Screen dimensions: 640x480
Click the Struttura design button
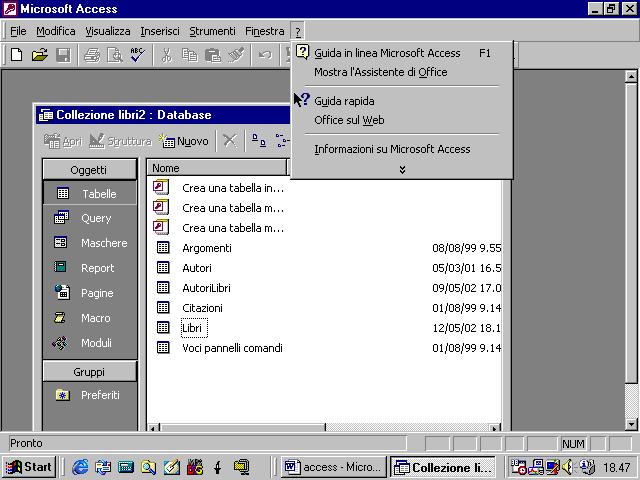point(120,141)
